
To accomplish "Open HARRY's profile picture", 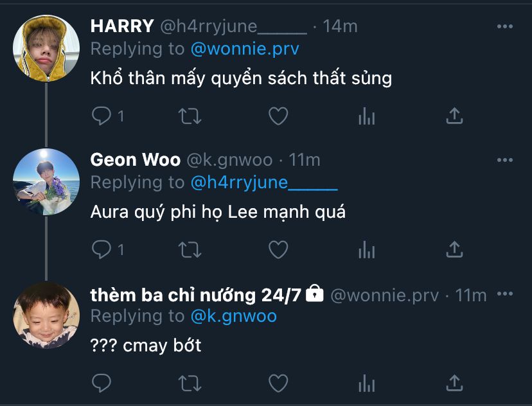I will [x=46, y=49].
